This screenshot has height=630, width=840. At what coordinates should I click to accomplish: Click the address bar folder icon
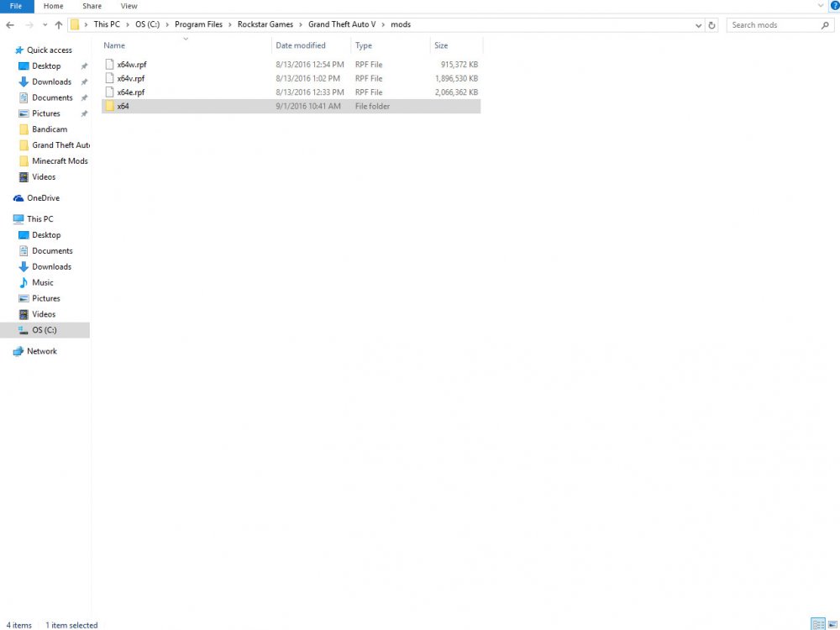(x=75, y=24)
